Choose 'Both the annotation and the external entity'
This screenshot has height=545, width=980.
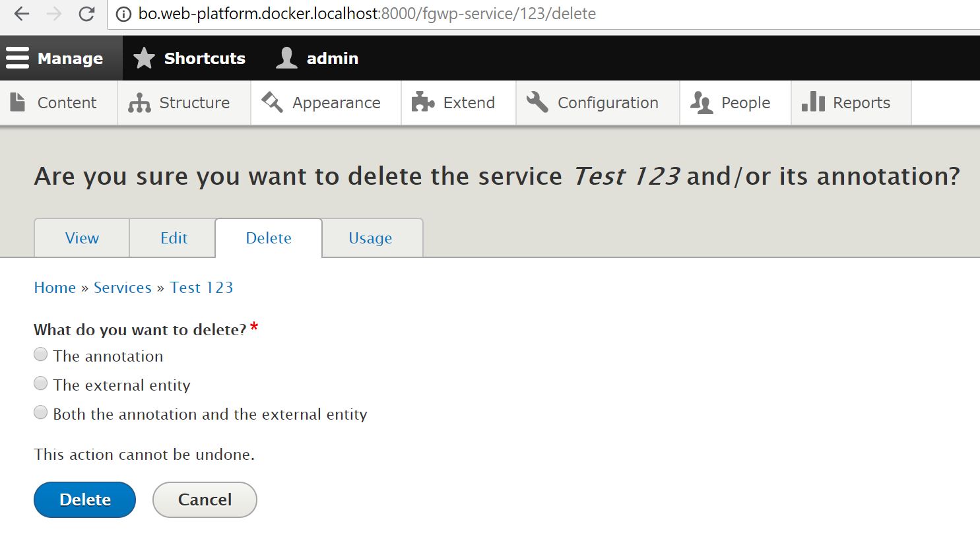click(40, 412)
